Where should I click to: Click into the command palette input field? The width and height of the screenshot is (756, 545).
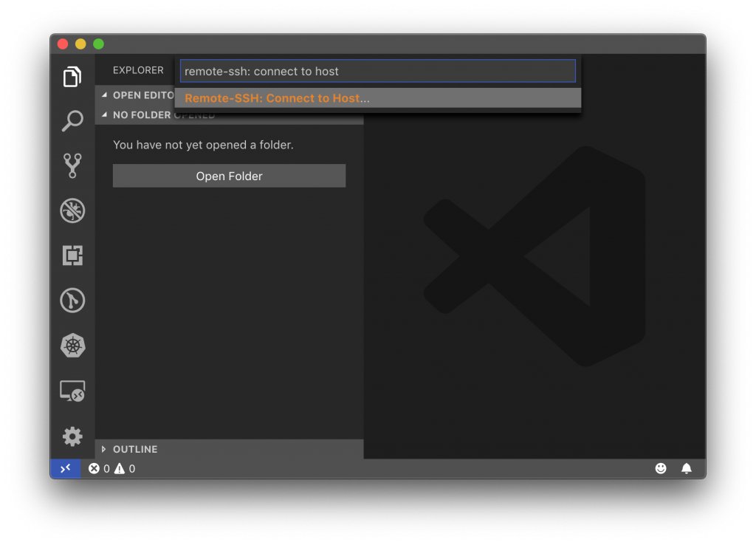tap(378, 72)
